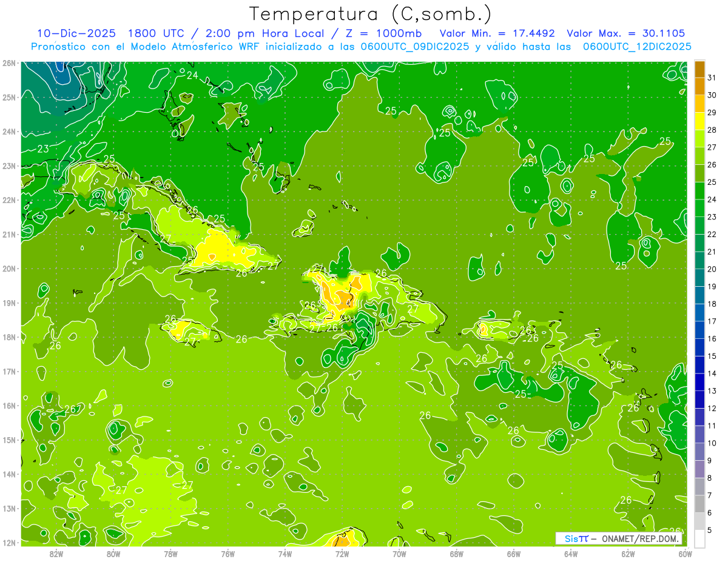Click the longitude axis label "72W"
Image resolution: width=728 pixels, height=562 pixels.
[342, 554]
